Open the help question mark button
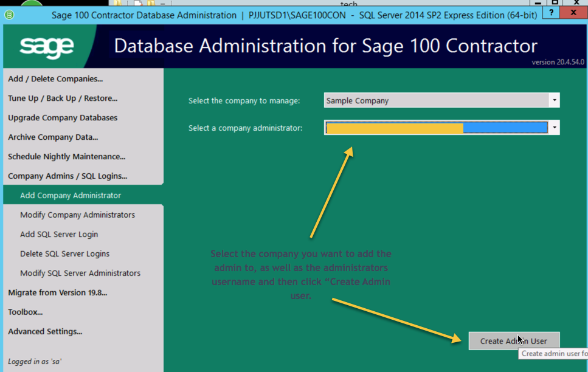588x372 pixels. tap(551, 13)
